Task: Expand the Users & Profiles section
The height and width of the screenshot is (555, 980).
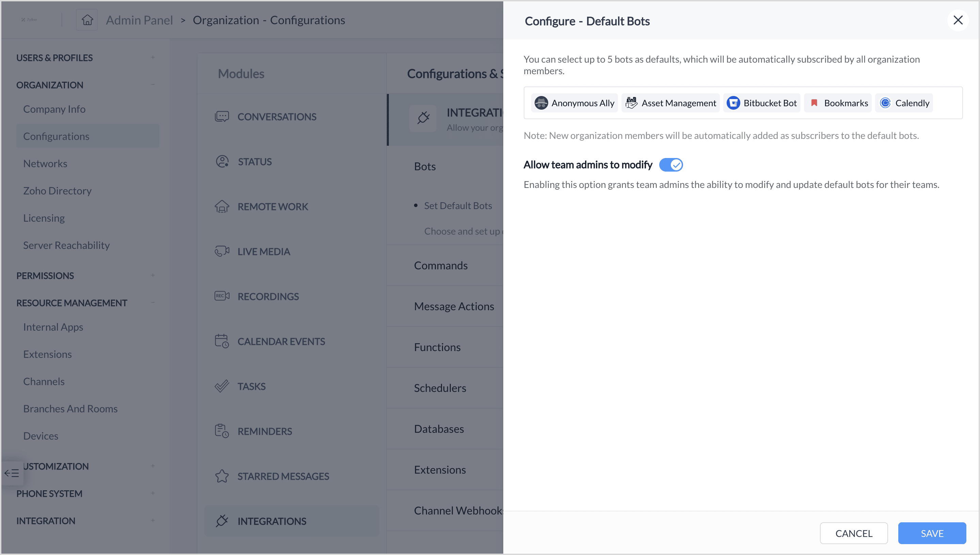Action: pos(153,58)
